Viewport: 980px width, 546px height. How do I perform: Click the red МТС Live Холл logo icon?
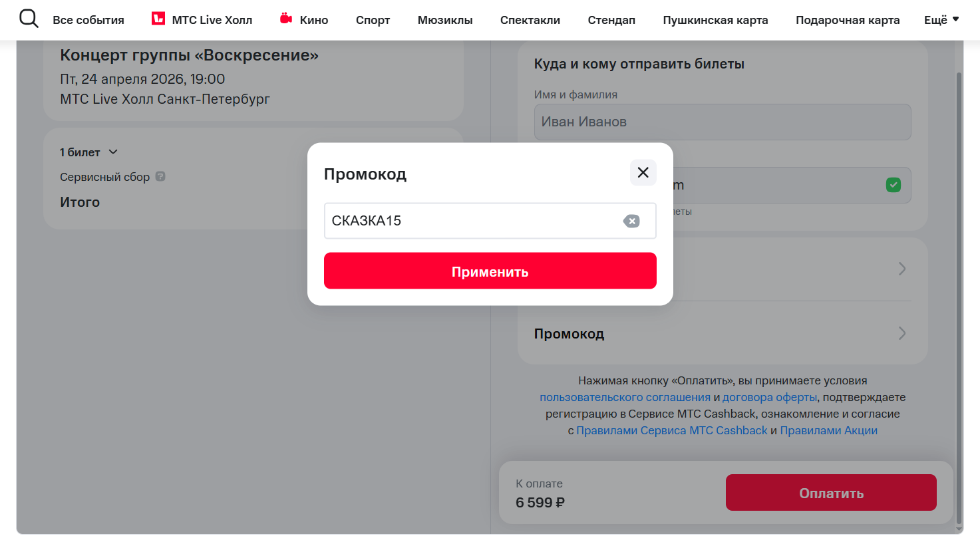tap(158, 19)
